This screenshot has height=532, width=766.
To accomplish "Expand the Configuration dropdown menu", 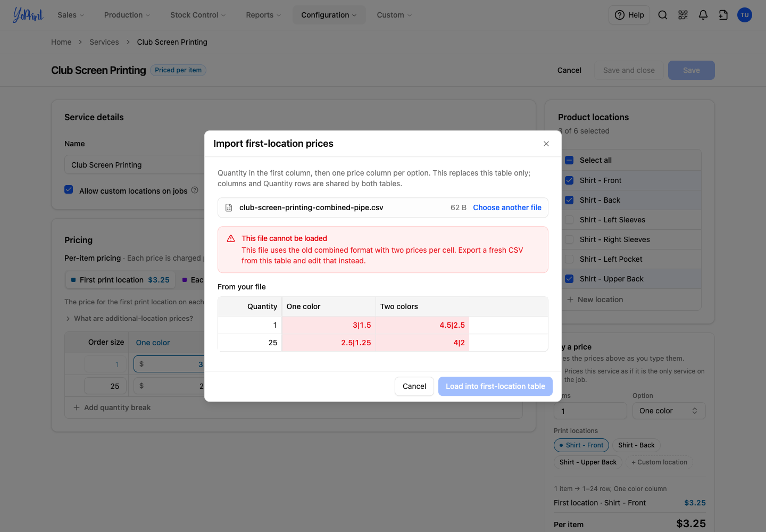I will (x=329, y=15).
